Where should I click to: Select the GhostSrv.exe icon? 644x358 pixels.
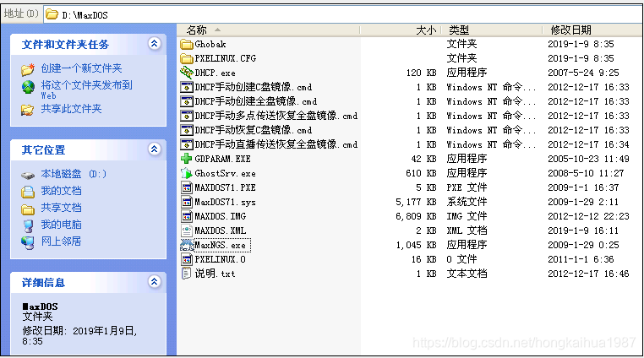187,173
